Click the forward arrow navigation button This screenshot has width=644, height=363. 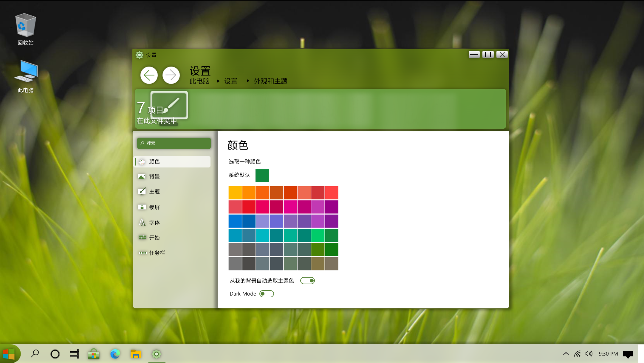tap(171, 75)
